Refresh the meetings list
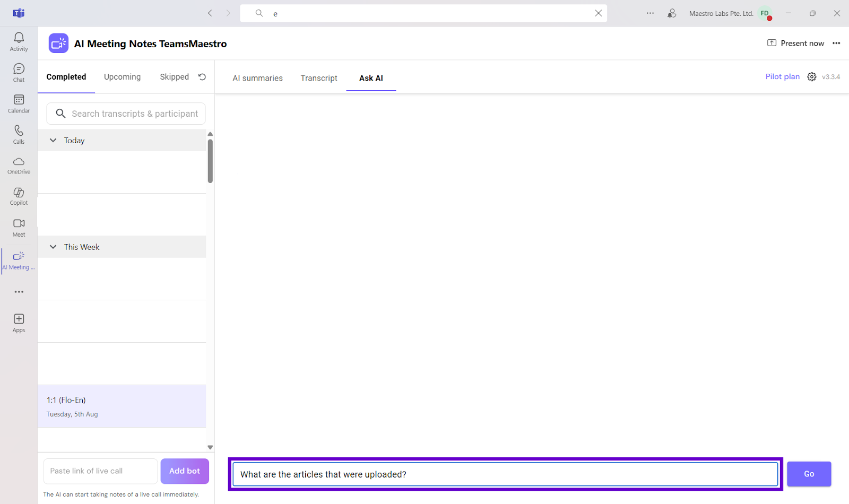Screen dimensions: 849x504 click(202, 77)
